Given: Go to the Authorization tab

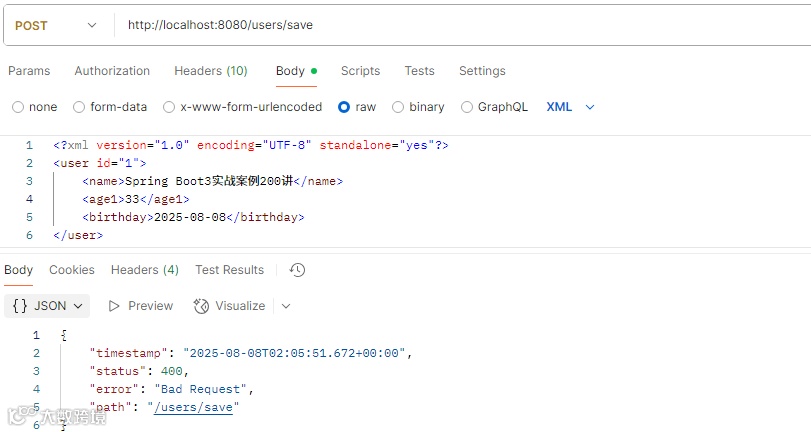Looking at the screenshot, I should 112,71.
